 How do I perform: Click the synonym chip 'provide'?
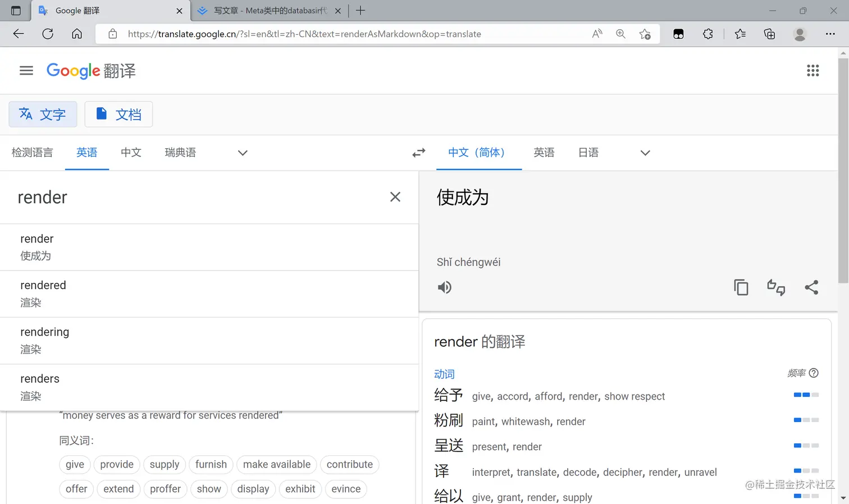coord(117,465)
